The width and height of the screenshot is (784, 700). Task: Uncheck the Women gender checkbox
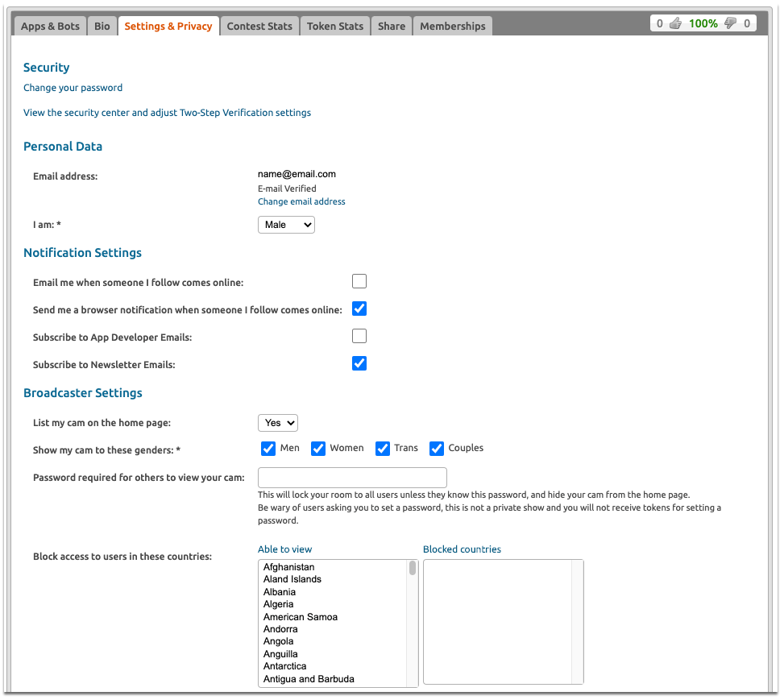[x=318, y=449]
